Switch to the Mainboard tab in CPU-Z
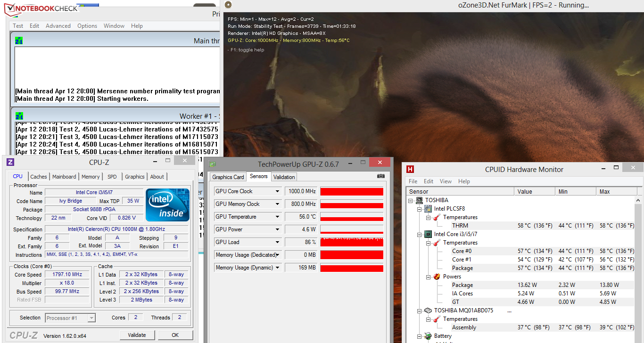The width and height of the screenshot is (644, 343). [x=64, y=177]
